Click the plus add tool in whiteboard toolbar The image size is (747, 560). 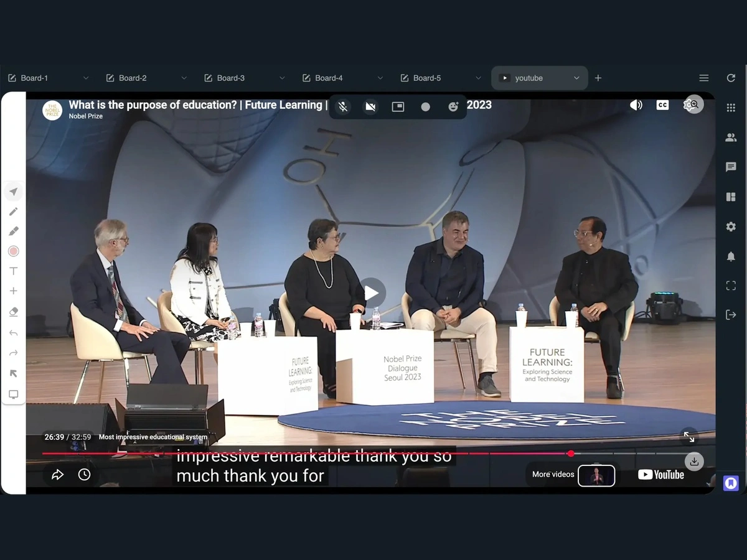tap(13, 291)
